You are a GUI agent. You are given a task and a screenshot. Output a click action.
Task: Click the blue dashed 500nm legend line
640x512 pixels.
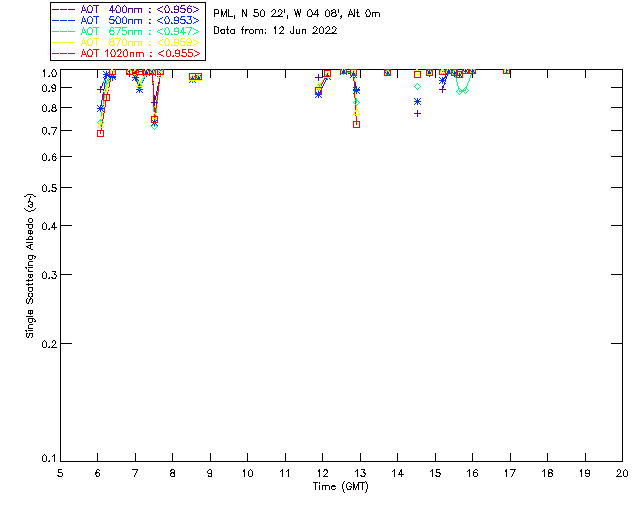coord(64,20)
